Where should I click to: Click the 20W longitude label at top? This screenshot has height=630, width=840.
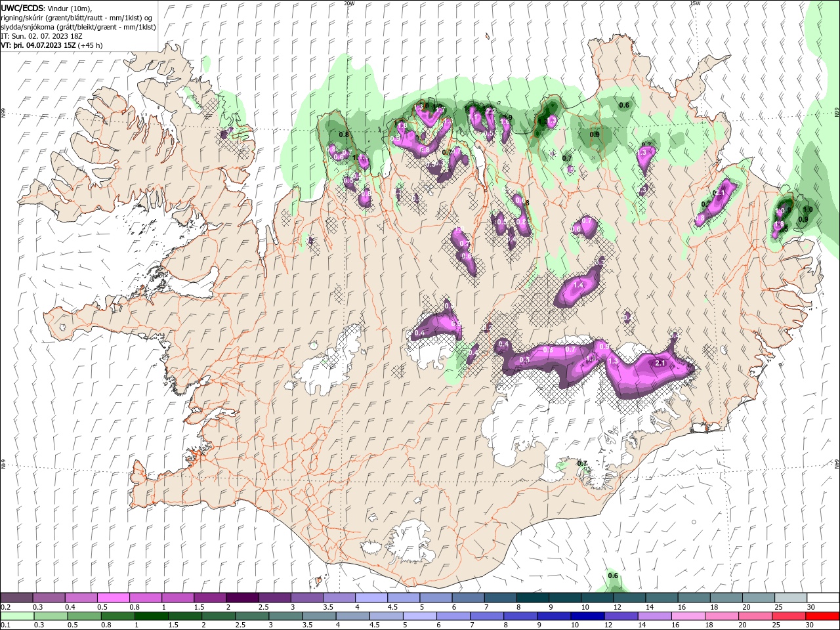349,3
